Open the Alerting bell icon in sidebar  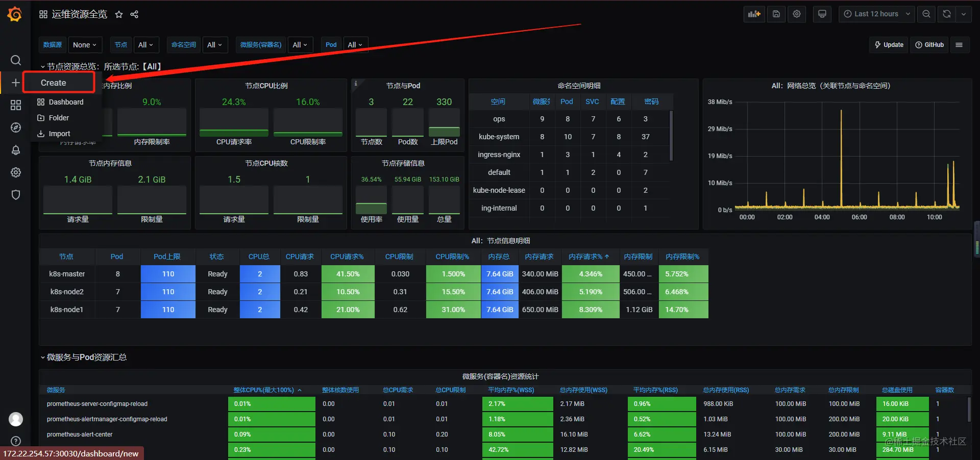pyautogui.click(x=16, y=150)
